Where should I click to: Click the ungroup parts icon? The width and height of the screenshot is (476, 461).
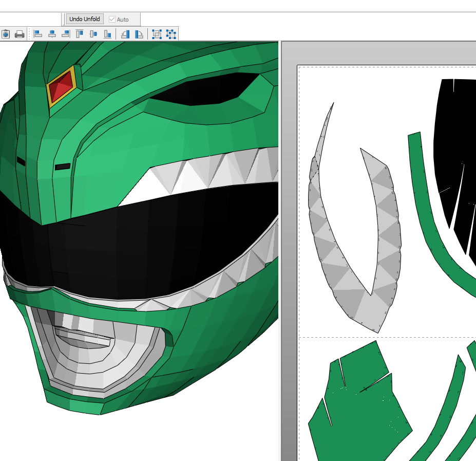coord(171,34)
